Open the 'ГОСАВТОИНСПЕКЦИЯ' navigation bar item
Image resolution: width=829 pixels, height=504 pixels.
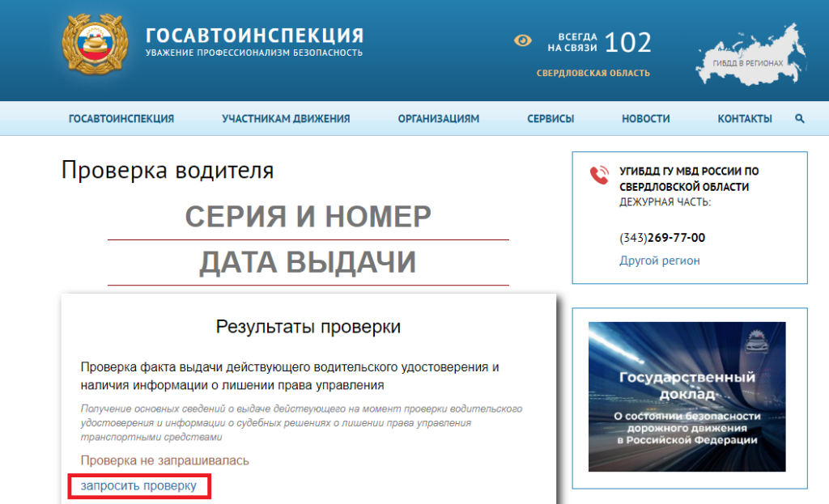click(121, 119)
